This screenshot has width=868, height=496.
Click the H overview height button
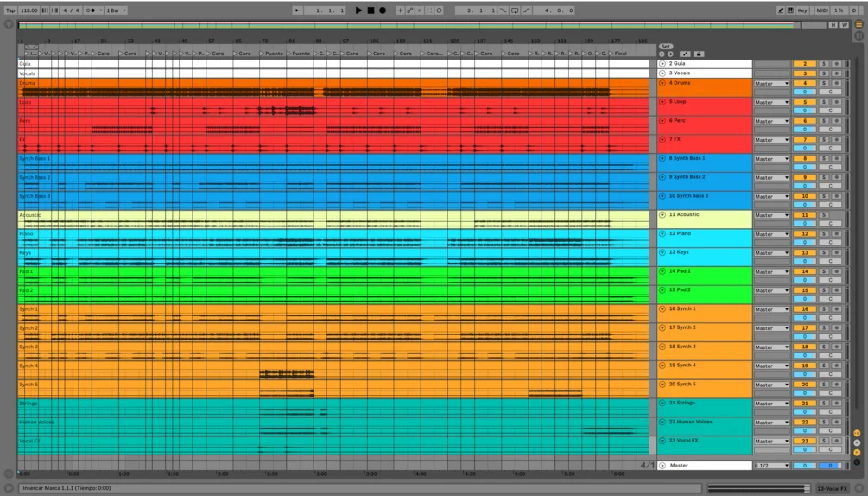point(833,25)
